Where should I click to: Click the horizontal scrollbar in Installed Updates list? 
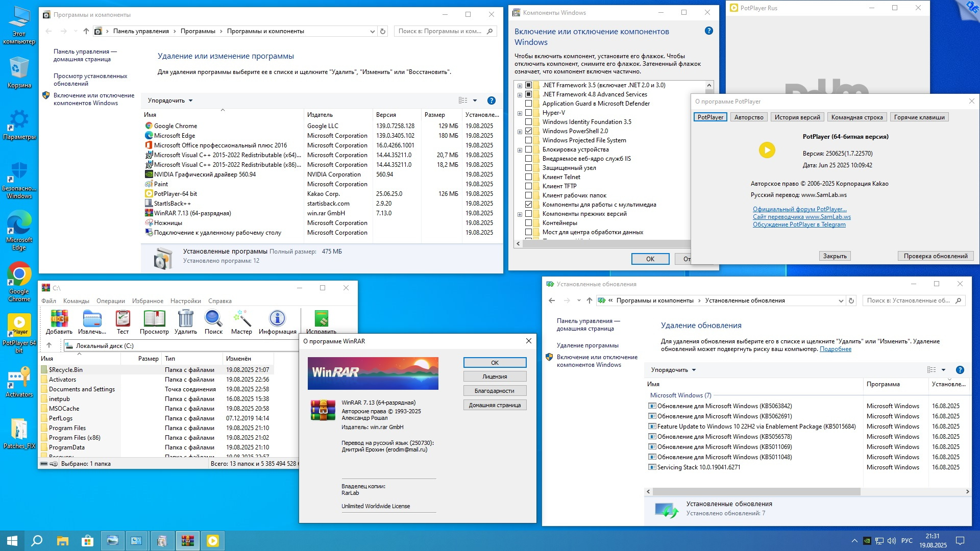pyautogui.click(x=755, y=492)
